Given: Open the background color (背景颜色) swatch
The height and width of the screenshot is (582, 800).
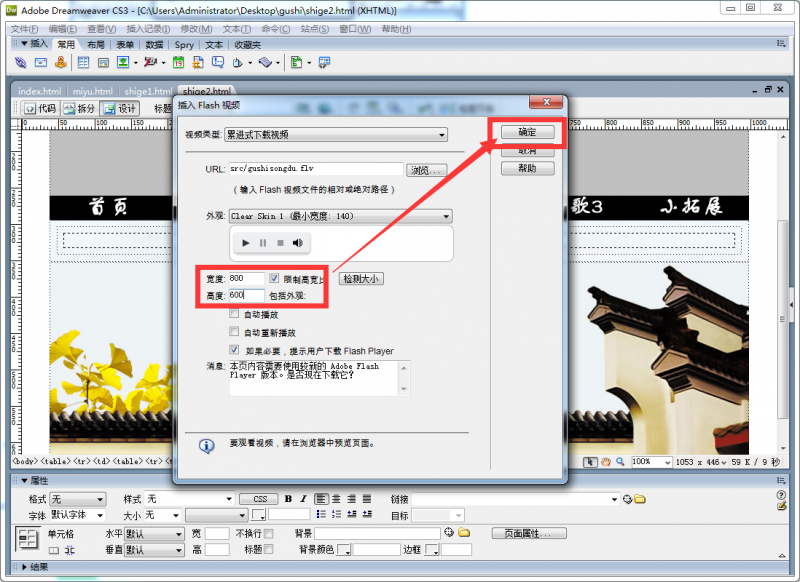Looking at the screenshot, I should point(344,550).
